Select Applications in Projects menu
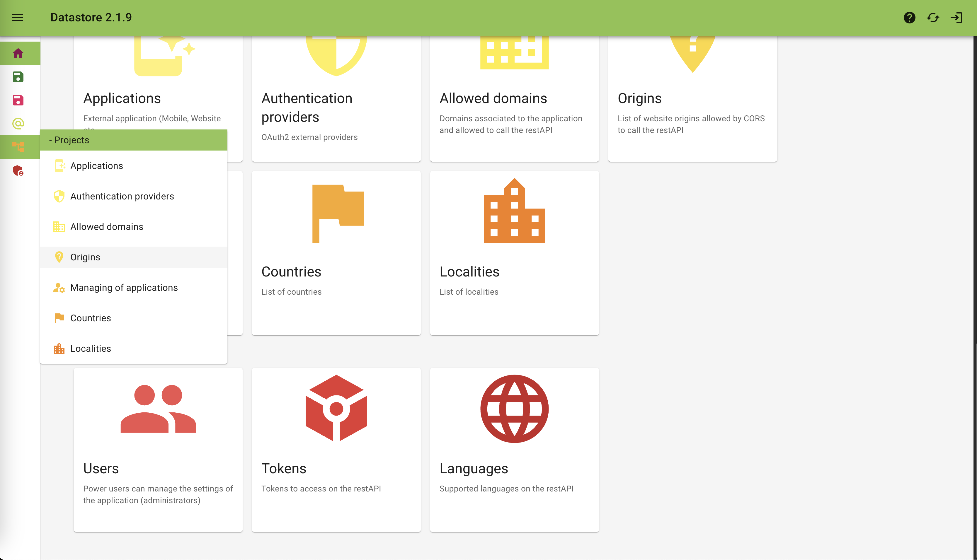This screenshot has width=977, height=560. [x=97, y=166]
